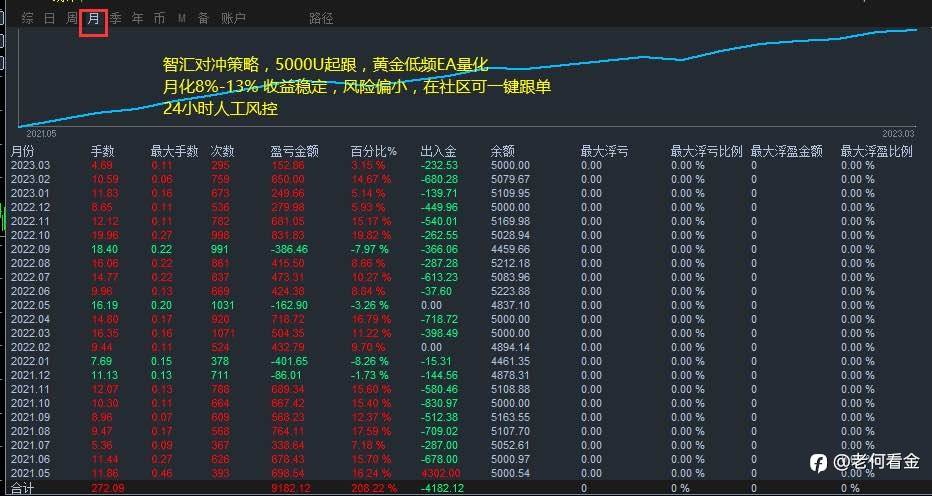Click the 5223.88 balance cell
Image resolution: width=932 pixels, height=496 pixels.
coord(511,291)
